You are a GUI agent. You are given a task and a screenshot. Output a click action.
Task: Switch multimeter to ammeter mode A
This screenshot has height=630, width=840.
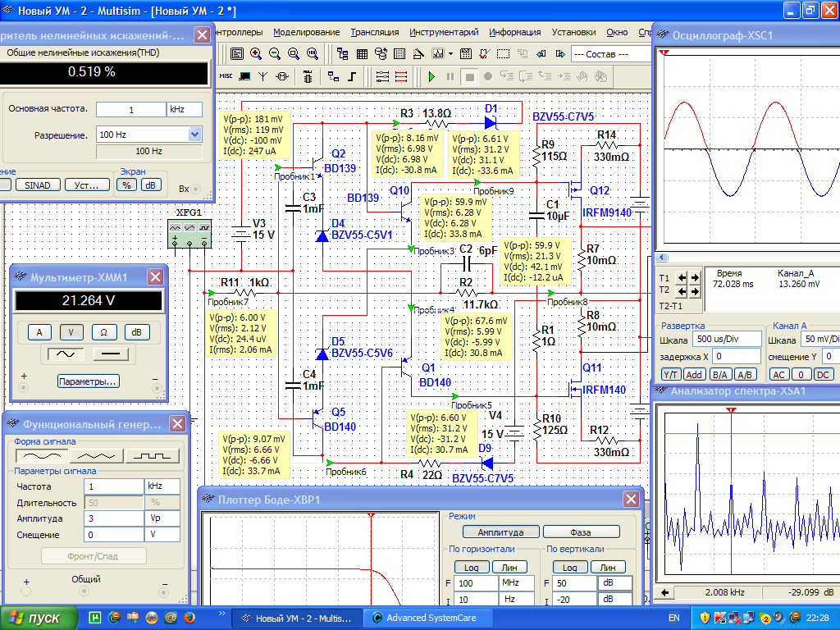[39, 332]
